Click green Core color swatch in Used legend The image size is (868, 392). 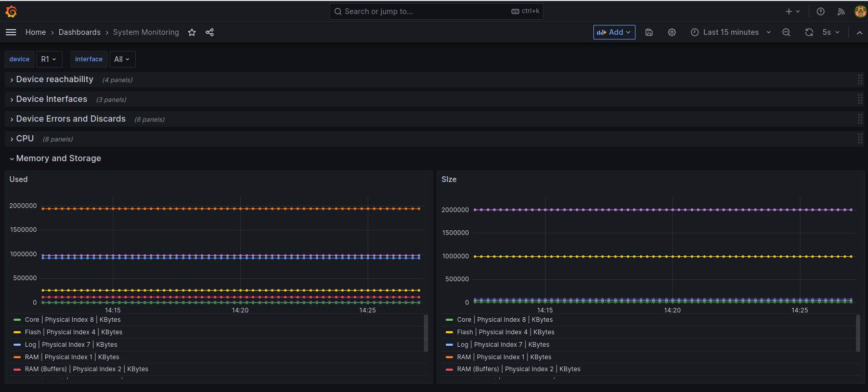coord(17,320)
